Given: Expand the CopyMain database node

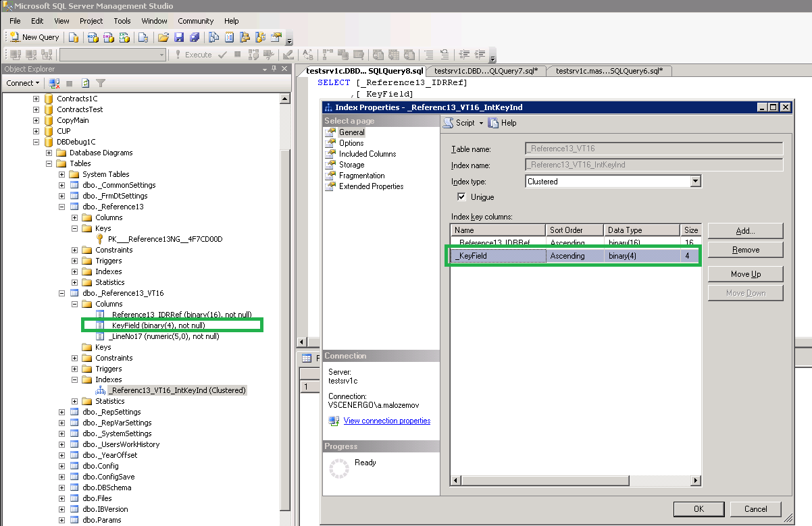Looking at the screenshot, I should click(x=36, y=120).
